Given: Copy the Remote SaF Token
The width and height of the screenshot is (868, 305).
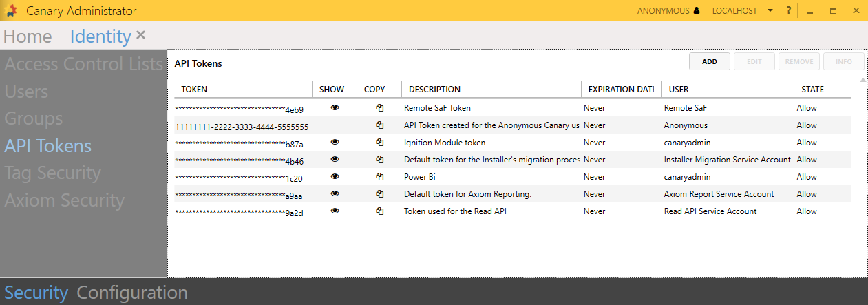Looking at the screenshot, I should point(379,108).
